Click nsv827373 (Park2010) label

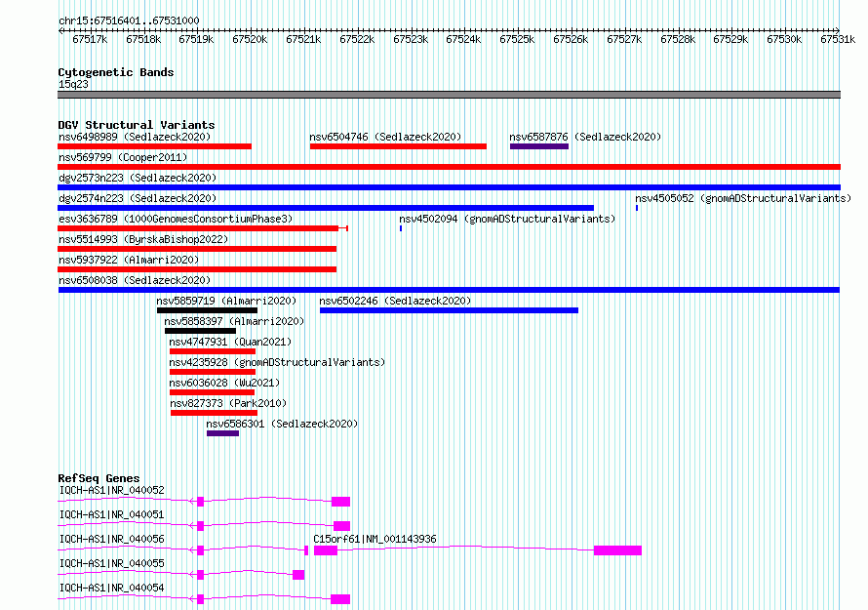(228, 403)
